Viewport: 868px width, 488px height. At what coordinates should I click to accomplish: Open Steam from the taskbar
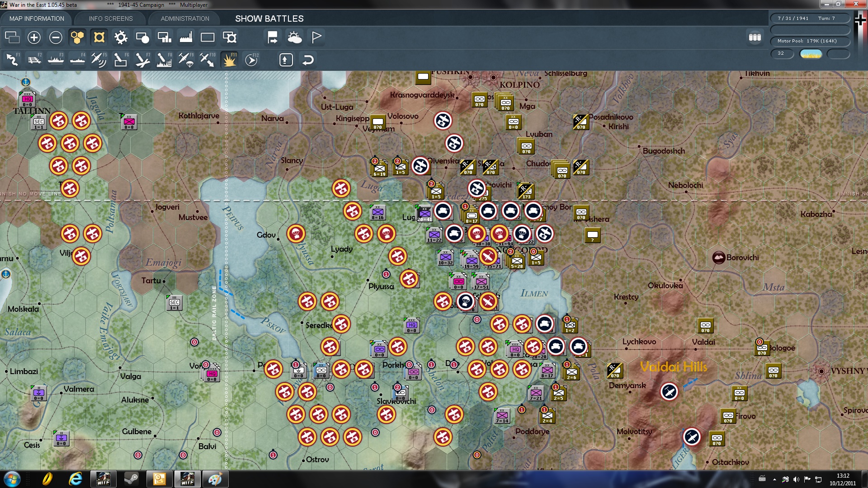click(x=131, y=479)
